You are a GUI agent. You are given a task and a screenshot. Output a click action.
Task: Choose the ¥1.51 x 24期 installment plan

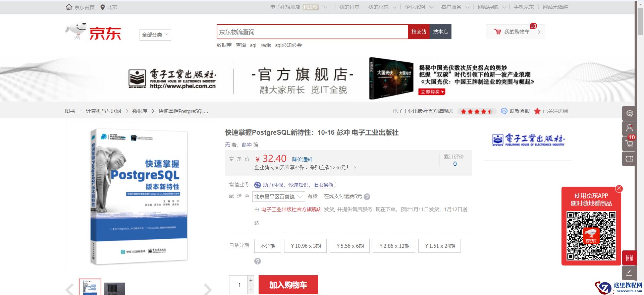tap(440, 246)
